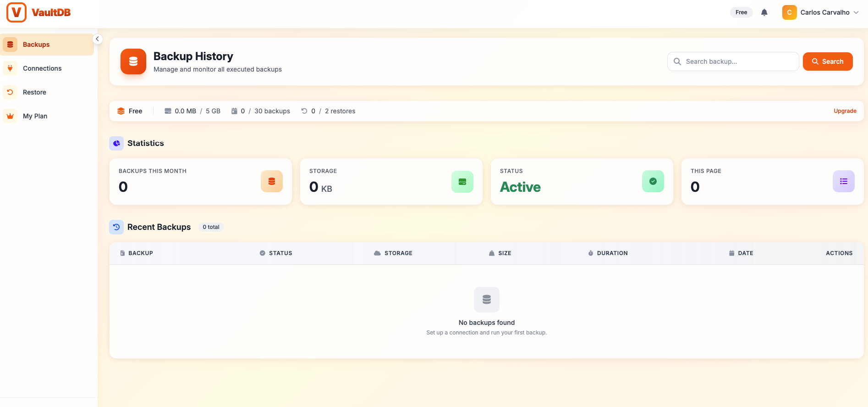This screenshot has height=407, width=868.
Task: Click the This Page list icon
Action: (844, 181)
